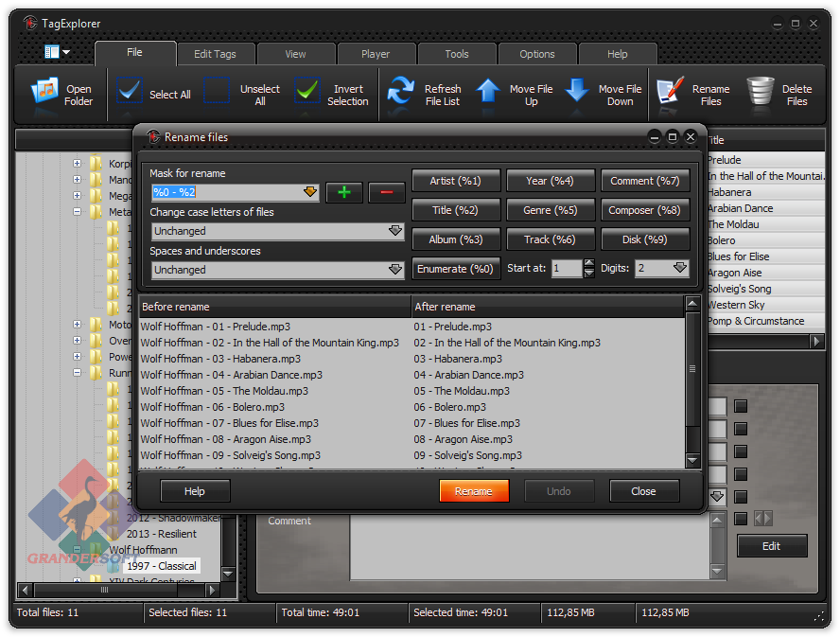
Task: Click the Move File Up arrow
Action: pos(488,92)
